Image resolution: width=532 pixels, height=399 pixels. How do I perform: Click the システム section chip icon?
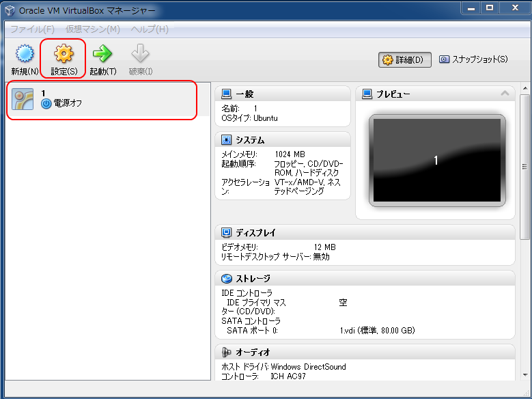tap(226, 139)
